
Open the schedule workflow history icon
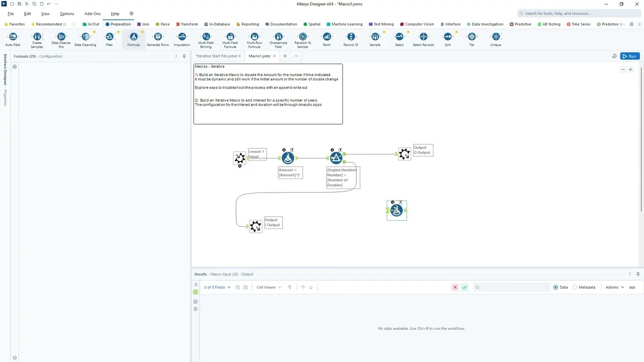click(x=614, y=56)
